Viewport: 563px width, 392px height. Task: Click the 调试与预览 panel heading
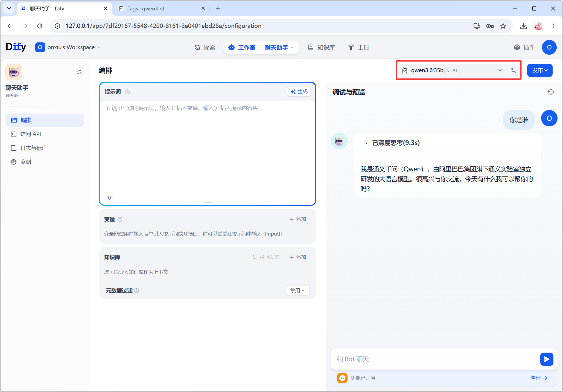[349, 92]
